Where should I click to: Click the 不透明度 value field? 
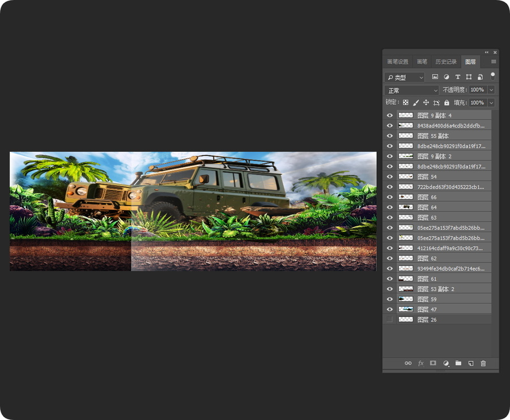[x=478, y=90]
